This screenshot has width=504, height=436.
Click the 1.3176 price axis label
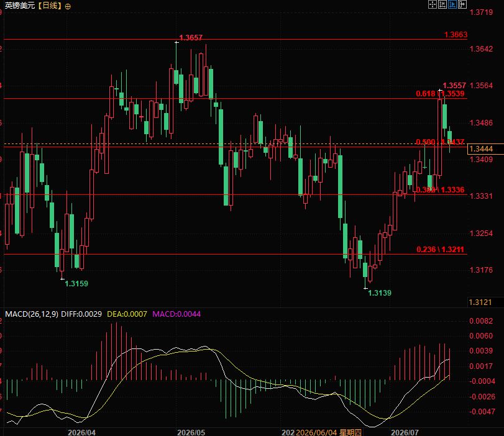[481, 270]
